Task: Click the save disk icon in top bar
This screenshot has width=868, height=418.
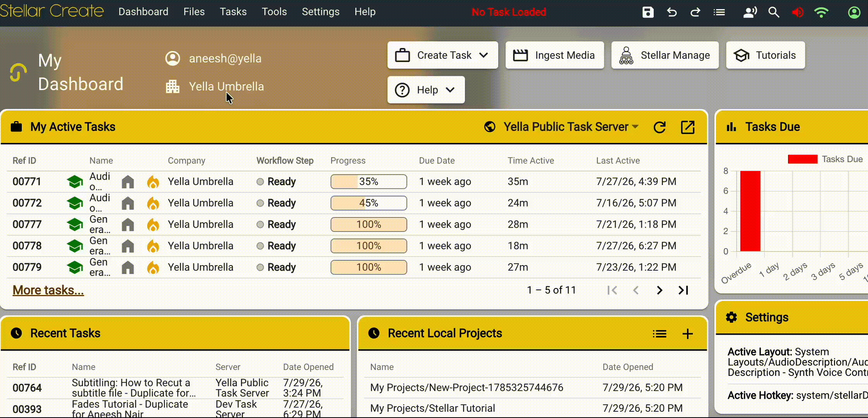Action: coord(648,12)
